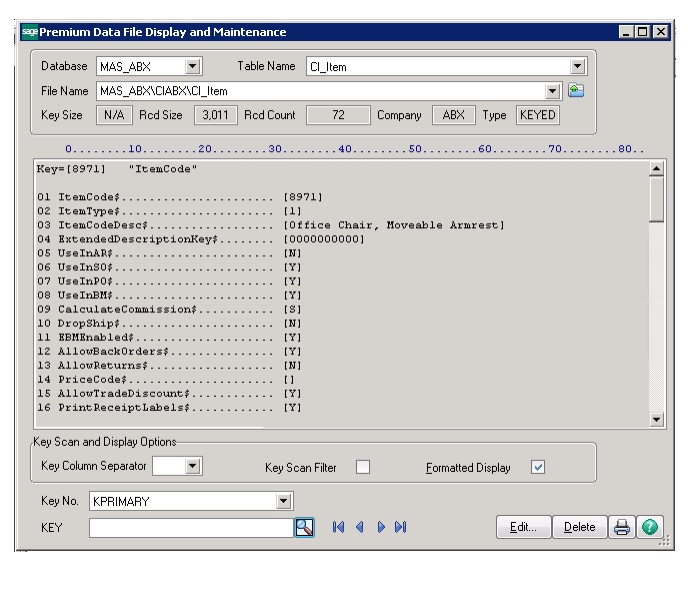Minimize the Premium Data File window
696x605 pixels.
point(626,32)
